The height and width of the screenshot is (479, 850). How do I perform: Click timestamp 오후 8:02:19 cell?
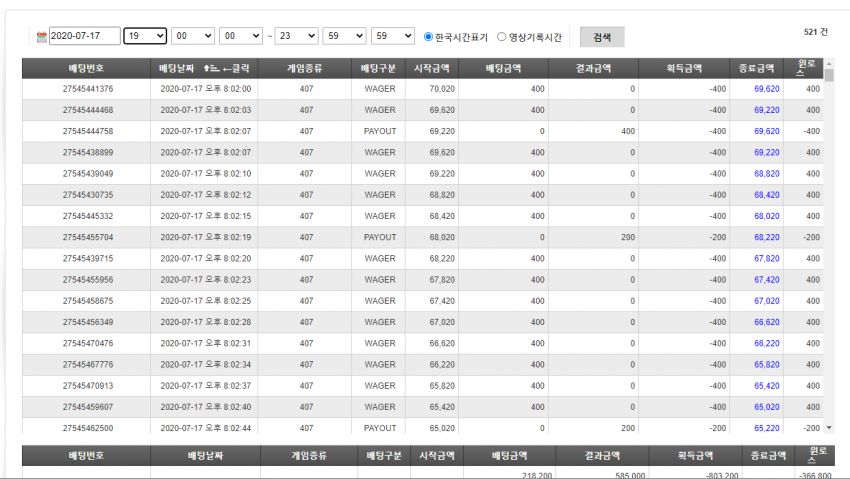tap(205, 237)
